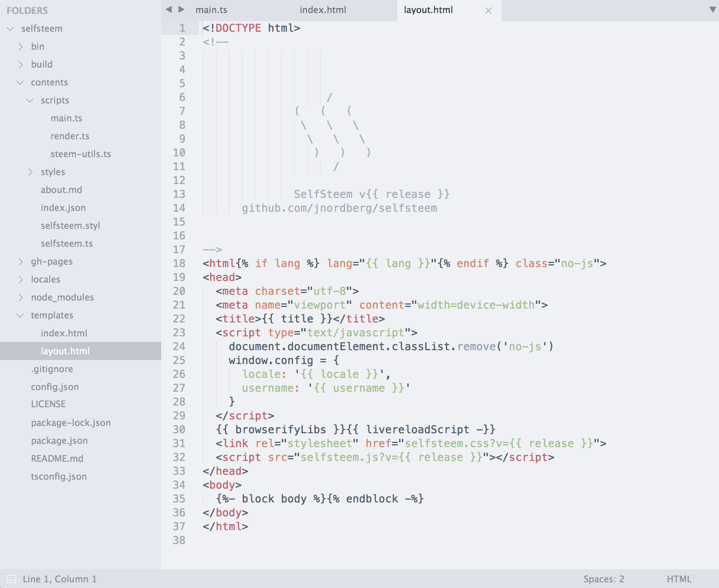This screenshot has width=719, height=588.
Task: Collapse the scripts folder
Action: [30, 100]
